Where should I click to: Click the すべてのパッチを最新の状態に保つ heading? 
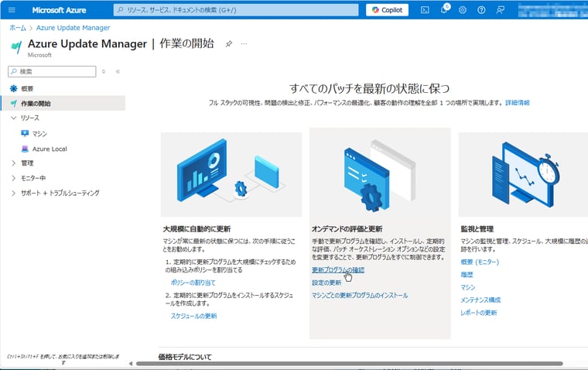(x=369, y=88)
